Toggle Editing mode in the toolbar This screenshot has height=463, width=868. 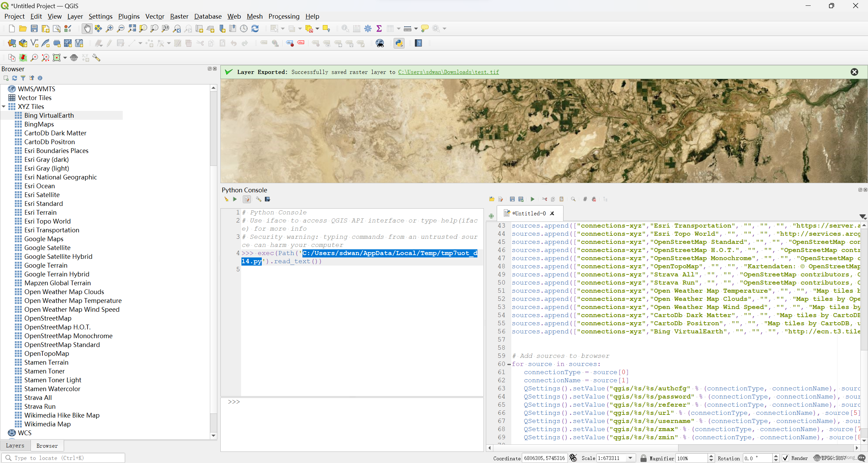[x=109, y=43]
